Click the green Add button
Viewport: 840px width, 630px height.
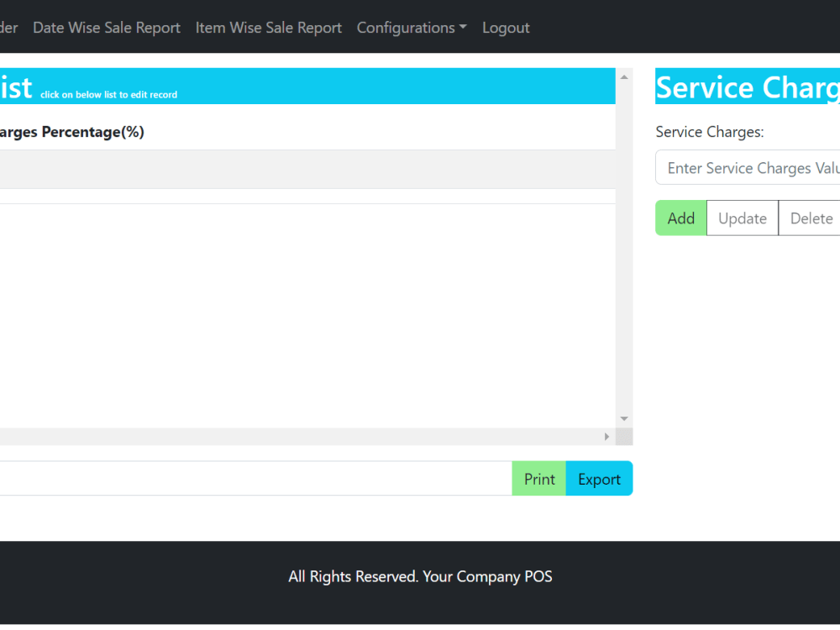(x=680, y=218)
